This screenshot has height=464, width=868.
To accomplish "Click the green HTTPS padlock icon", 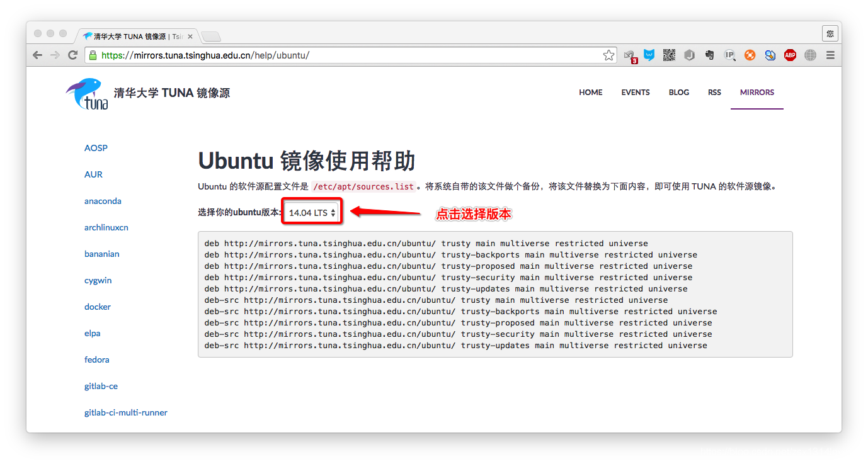I will [93, 55].
